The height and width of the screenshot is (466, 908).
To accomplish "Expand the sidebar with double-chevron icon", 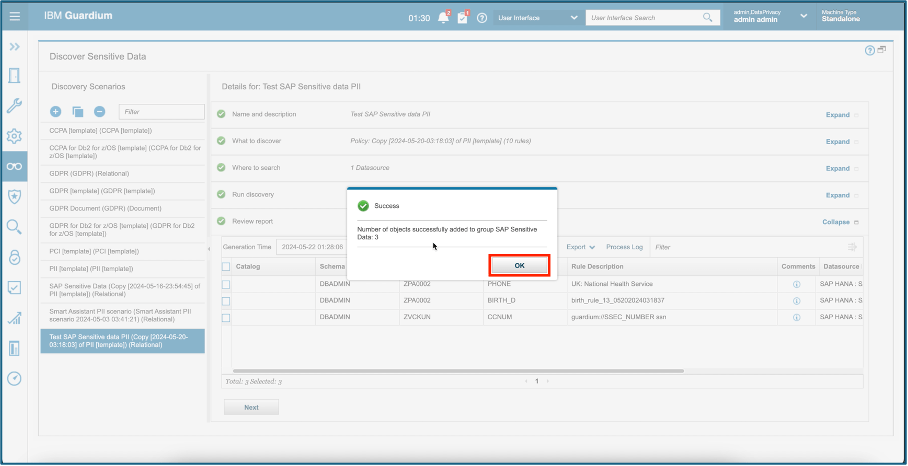I will pyautogui.click(x=14, y=46).
